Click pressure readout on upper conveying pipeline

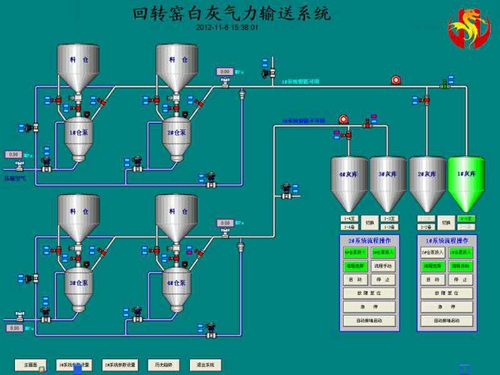click(225, 72)
